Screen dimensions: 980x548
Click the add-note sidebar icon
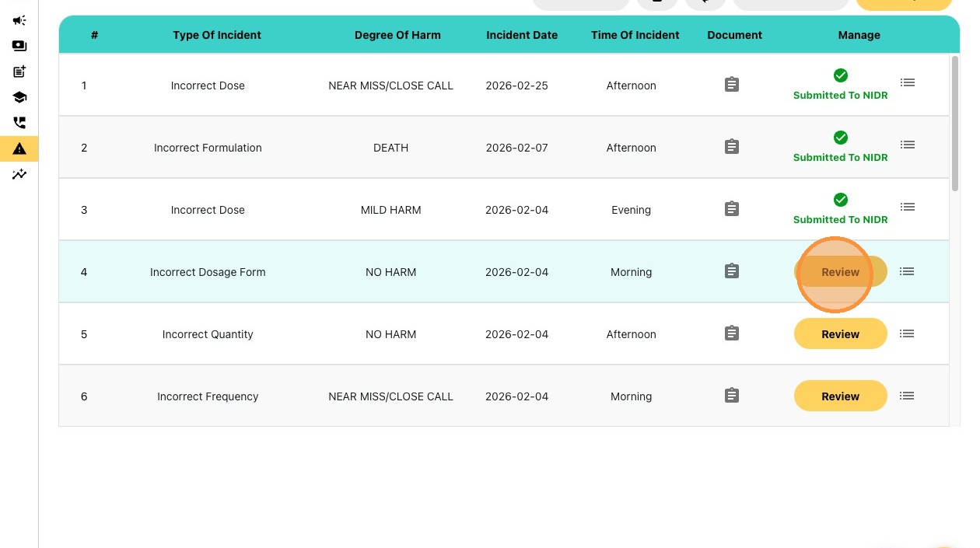(19, 72)
